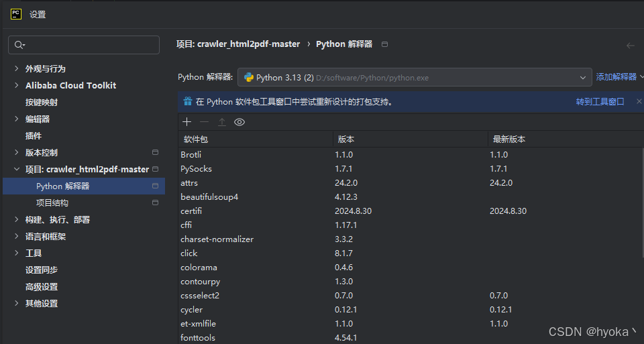Expand the 外观与行为 section
The height and width of the screenshot is (344, 644).
pyautogui.click(x=16, y=68)
